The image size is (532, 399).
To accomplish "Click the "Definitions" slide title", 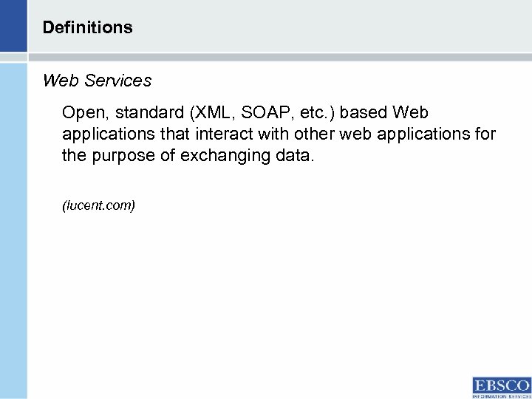I will [87, 27].
